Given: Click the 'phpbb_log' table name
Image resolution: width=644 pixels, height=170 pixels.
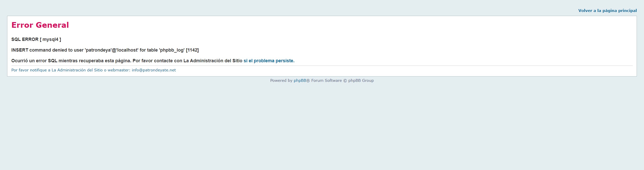Looking at the screenshot, I should click(172, 50).
